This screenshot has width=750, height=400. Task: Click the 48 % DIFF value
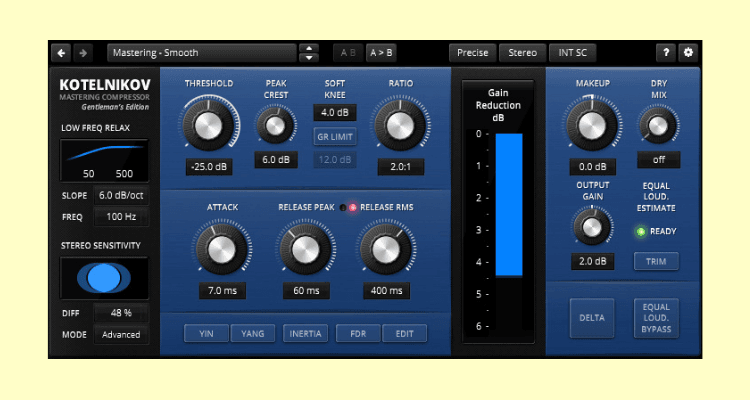[x=121, y=313]
